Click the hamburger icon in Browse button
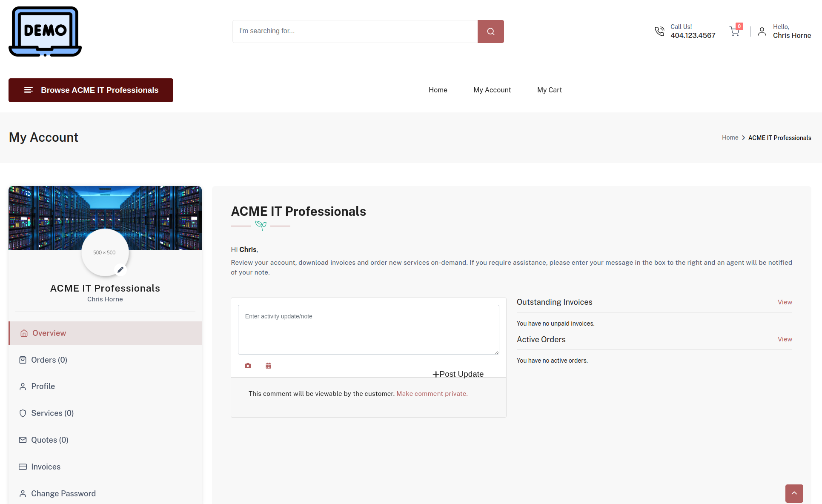This screenshot has width=822, height=504. (29, 90)
